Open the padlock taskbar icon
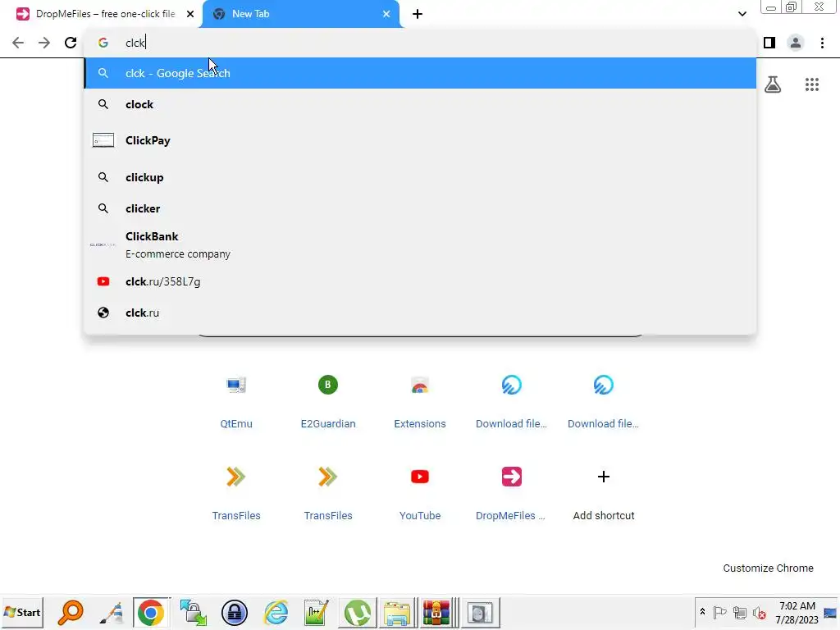Viewport: 840px width, 630px height. tap(234, 613)
